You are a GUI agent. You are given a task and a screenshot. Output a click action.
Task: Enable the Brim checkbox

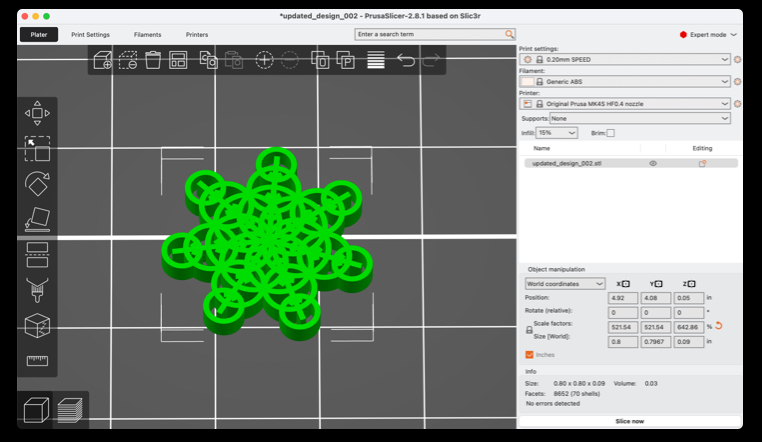[x=610, y=133]
